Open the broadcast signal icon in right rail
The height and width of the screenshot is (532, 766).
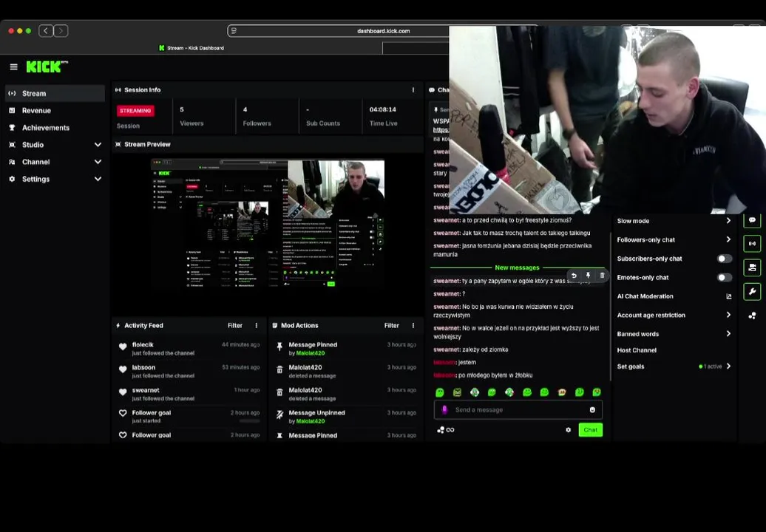753,243
